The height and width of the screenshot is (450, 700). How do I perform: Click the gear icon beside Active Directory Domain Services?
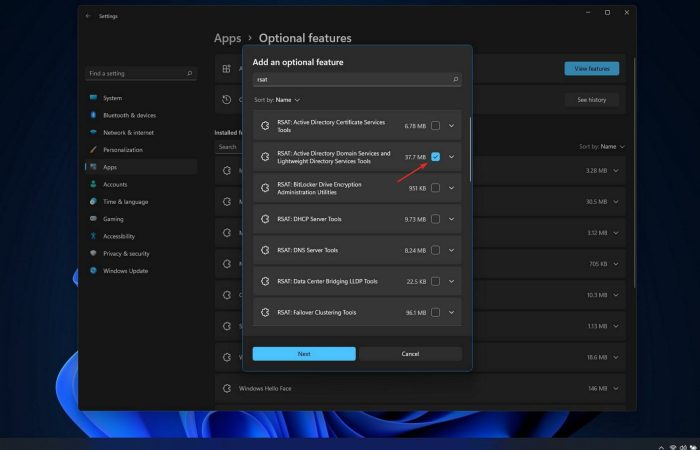pyautogui.click(x=265, y=157)
